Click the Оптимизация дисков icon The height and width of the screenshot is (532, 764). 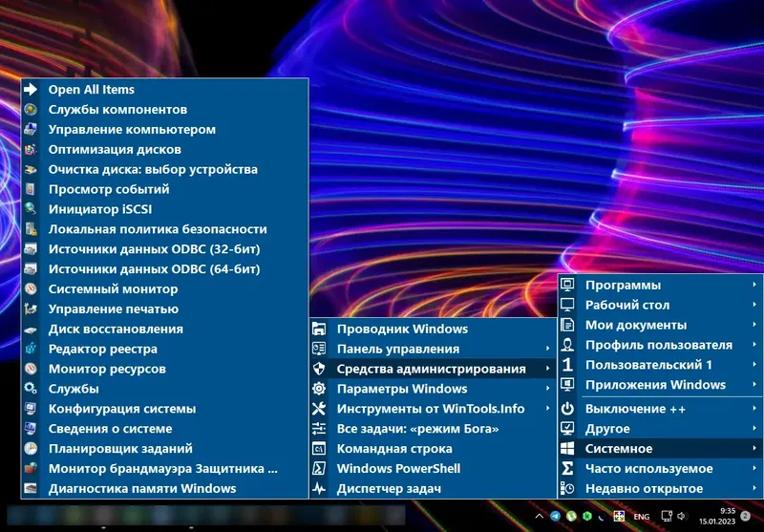pos(31,149)
